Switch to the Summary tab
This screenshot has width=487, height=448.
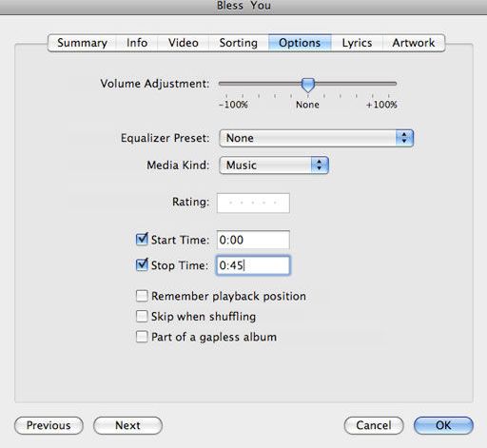[x=82, y=43]
